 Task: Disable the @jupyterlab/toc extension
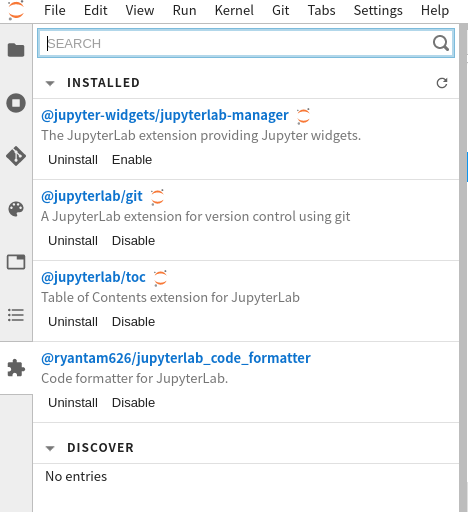click(x=133, y=322)
